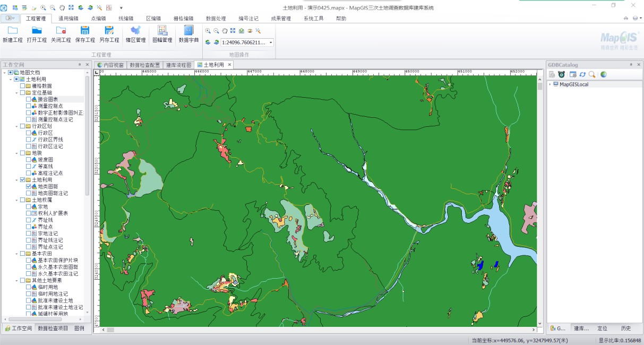Check the 行政区界线 layer checkbox
This screenshot has height=345, width=644.
click(29, 140)
